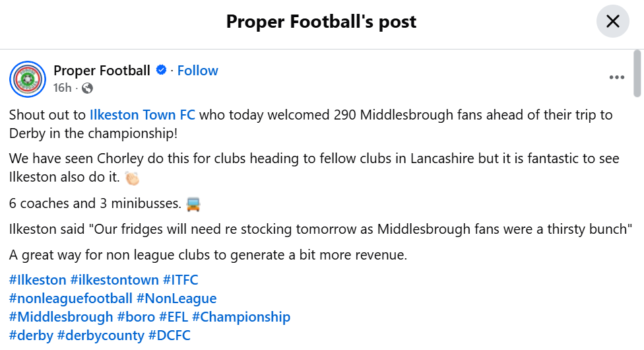Open the #ilkestontown hashtag
644x350 pixels.
(114, 280)
